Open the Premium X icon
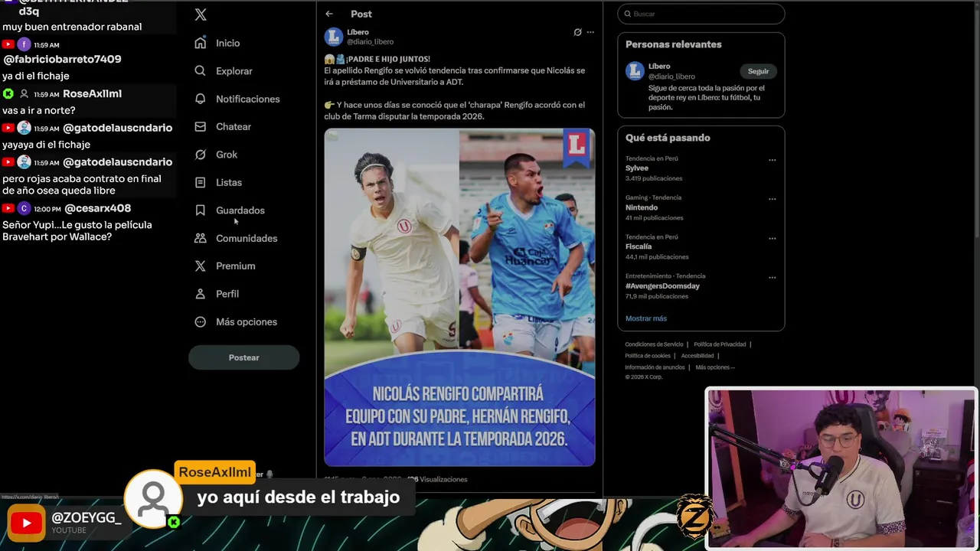 point(201,266)
